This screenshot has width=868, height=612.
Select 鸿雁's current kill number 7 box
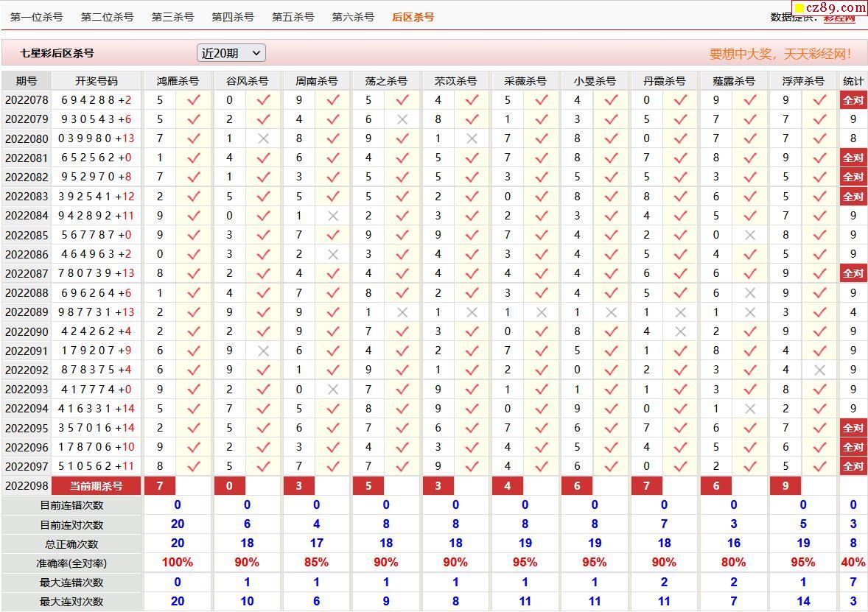tap(160, 486)
